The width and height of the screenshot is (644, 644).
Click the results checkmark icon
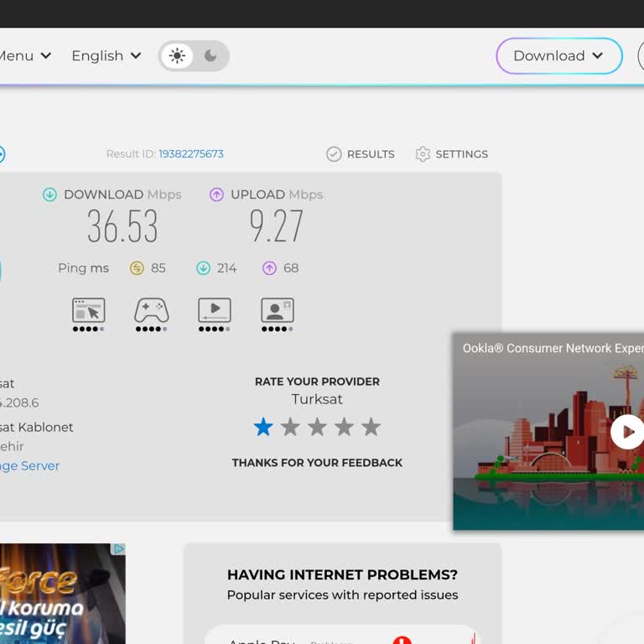click(x=334, y=154)
